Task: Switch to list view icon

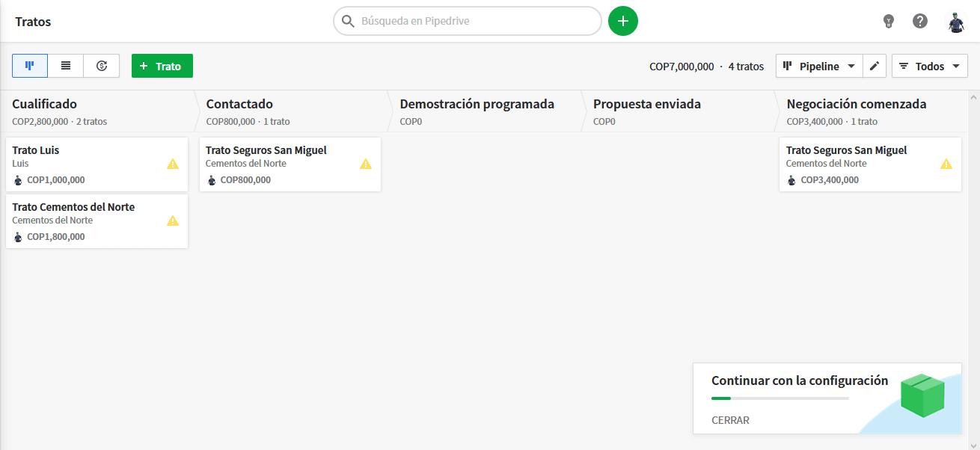Action: point(66,66)
